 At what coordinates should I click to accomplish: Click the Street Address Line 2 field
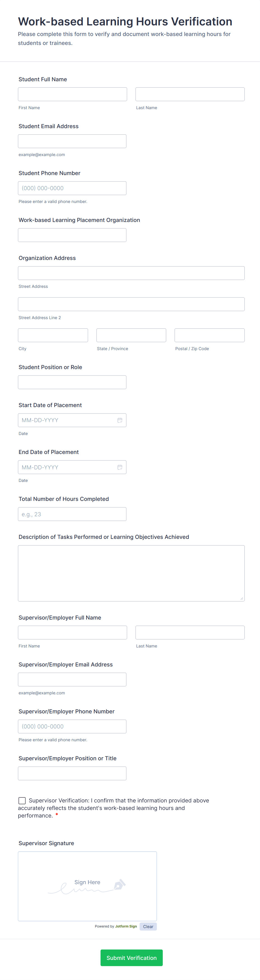click(131, 304)
